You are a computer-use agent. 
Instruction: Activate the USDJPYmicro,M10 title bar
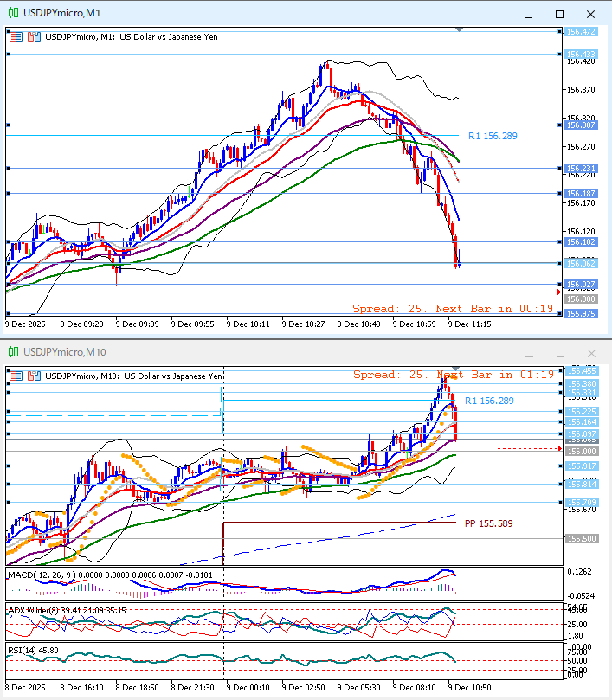coord(260,352)
